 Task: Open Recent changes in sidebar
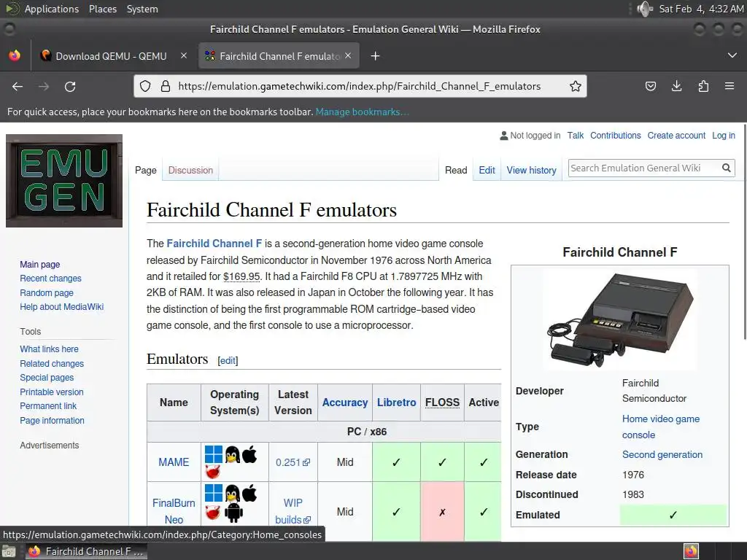tap(50, 278)
